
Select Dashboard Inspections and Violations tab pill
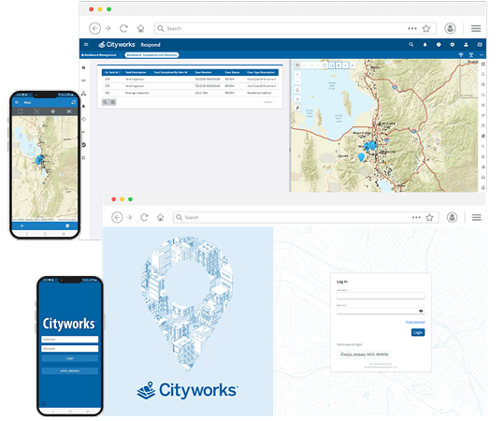click(151, 55)
